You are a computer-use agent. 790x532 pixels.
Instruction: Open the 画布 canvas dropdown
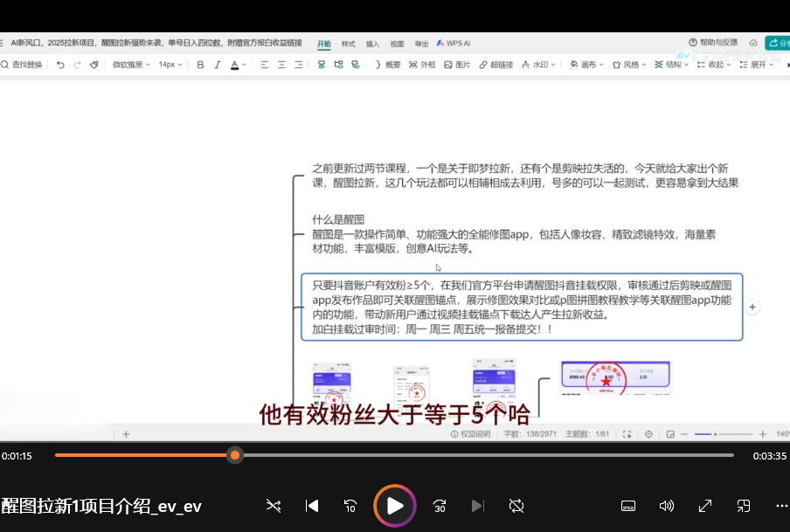point(586,65)
